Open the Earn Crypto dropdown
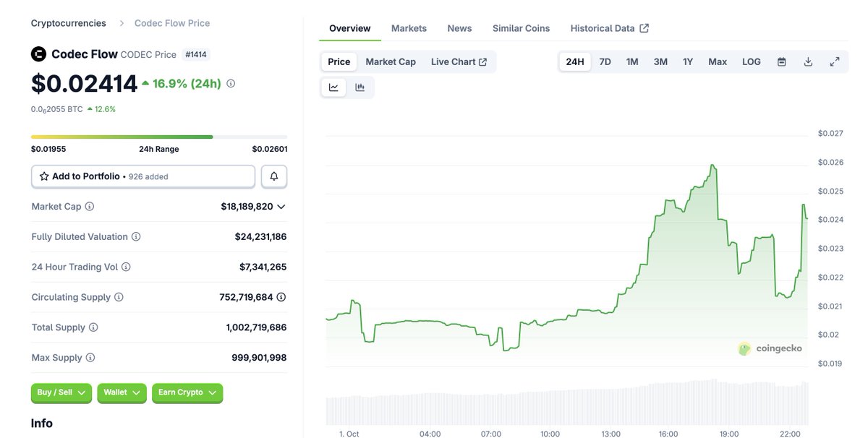The width and height of the screenshot is (868, 438). point(187,393)
